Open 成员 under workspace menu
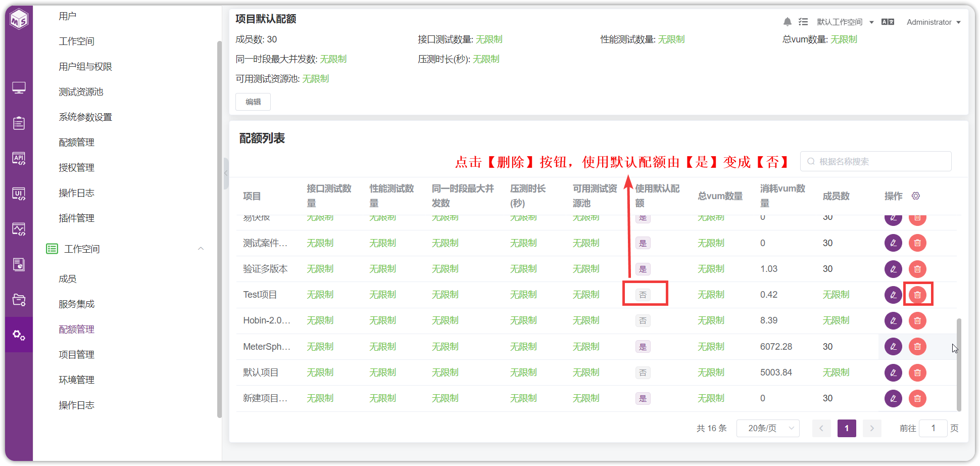980x466 pixels. coord(68,279)
